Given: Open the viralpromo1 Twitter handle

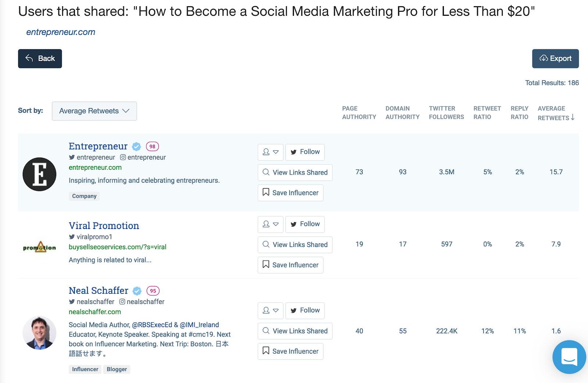Looking at the screenshot, I should (90, 237).
